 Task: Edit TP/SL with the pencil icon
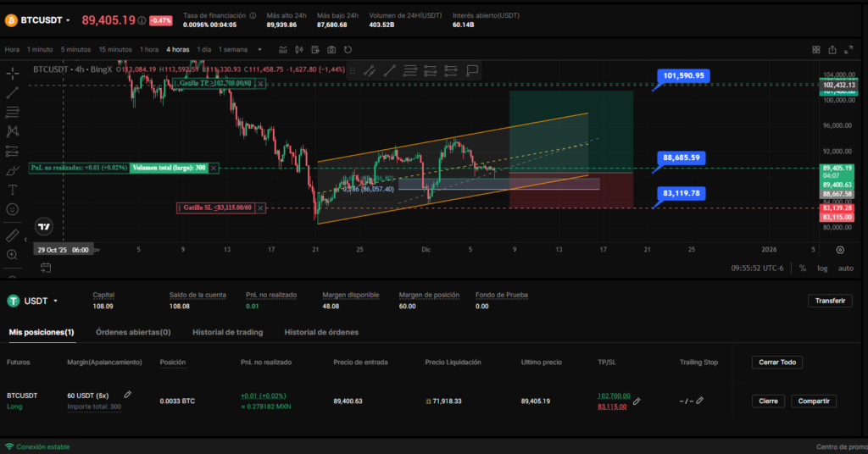[x=637, y=401]
